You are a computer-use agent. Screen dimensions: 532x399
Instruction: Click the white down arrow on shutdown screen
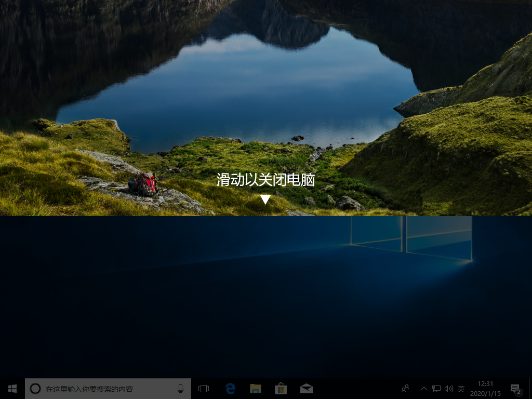(266, 198)
